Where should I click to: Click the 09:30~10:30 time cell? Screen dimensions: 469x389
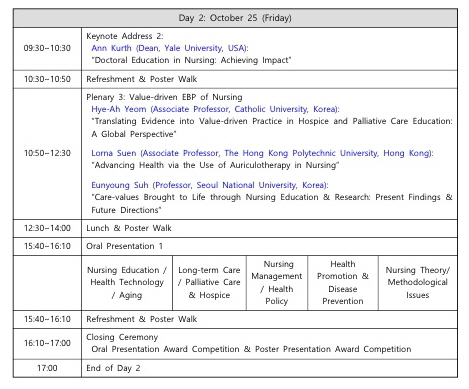coord(47,48)
